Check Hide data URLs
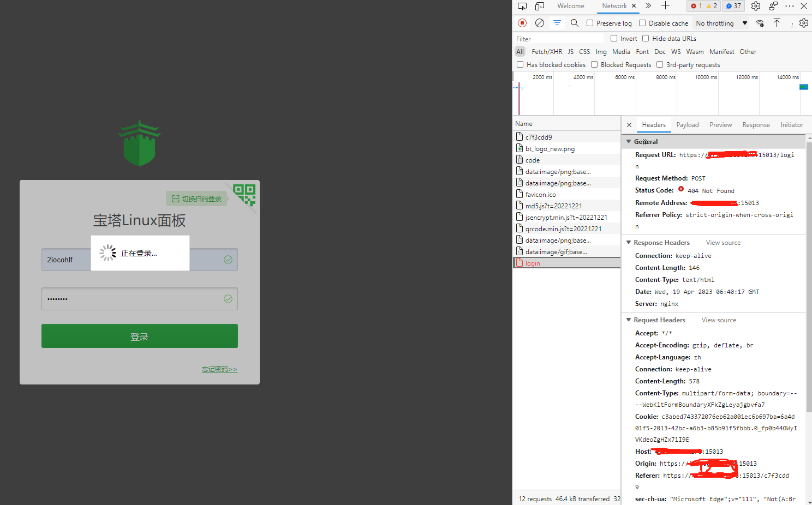This screenshot has width=812, height=505. coord(646,38)
